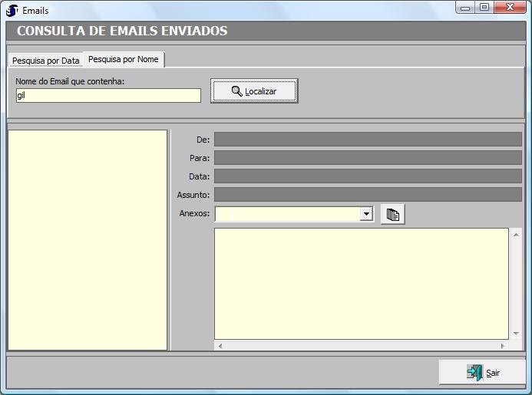Click the empty email results list panel

(88, 239)
